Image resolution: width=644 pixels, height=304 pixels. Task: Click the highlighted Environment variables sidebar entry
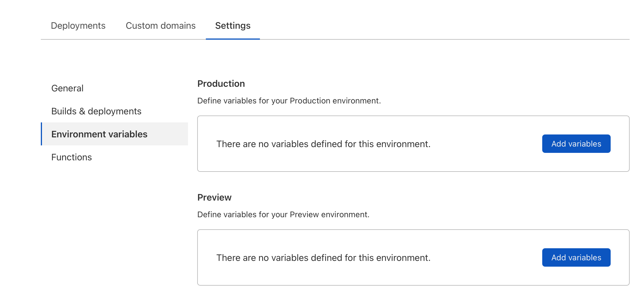click(x=99, y=134)
